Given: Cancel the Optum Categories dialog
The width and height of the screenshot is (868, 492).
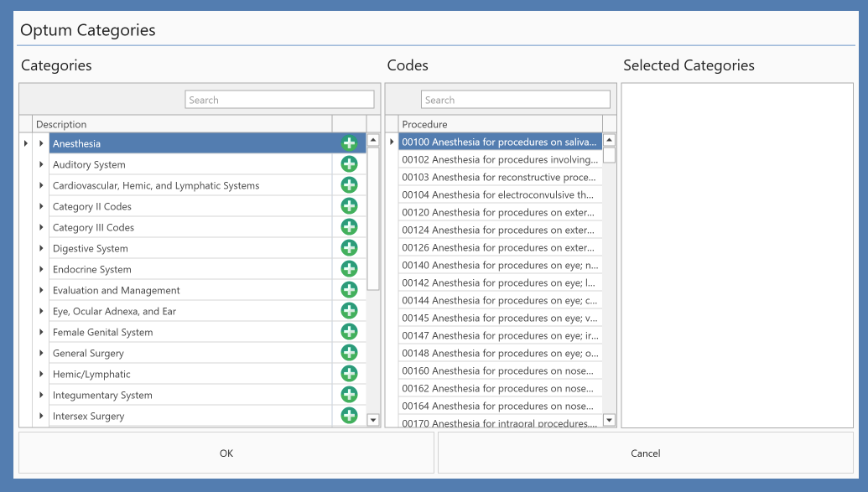Looking at the screenshot, I should point(646,453).
